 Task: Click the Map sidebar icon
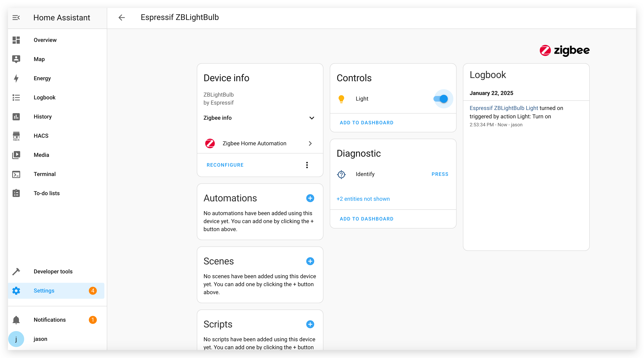coord(16,59)
